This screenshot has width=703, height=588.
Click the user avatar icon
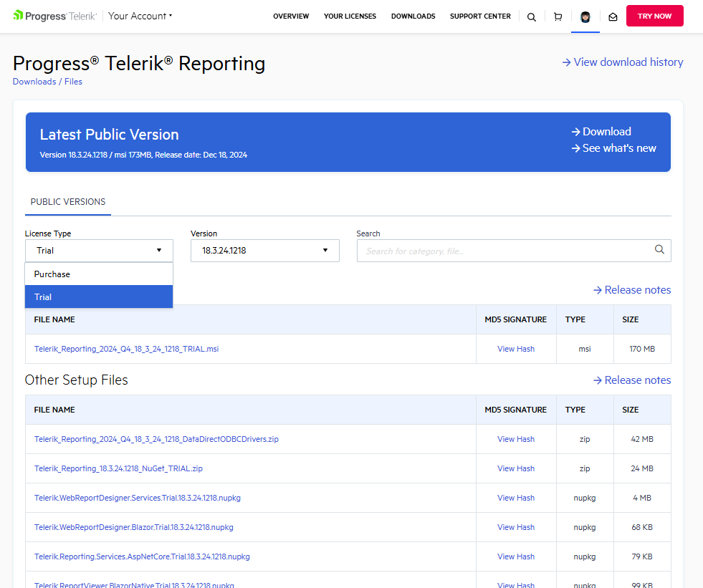[585, 17]
